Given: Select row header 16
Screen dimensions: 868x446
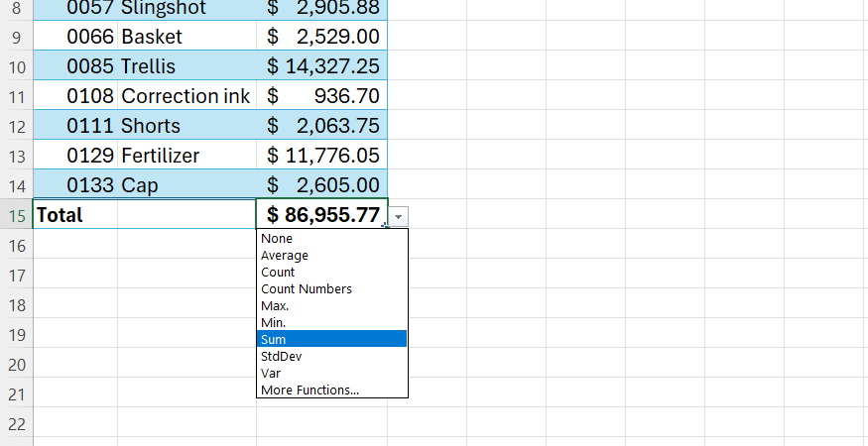Looking at the screenshot, I should coord(17,245).
